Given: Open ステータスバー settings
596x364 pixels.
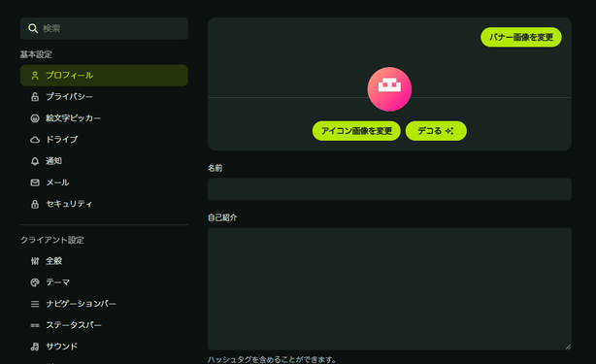Looking at the screenshot, I should [104, 325].
